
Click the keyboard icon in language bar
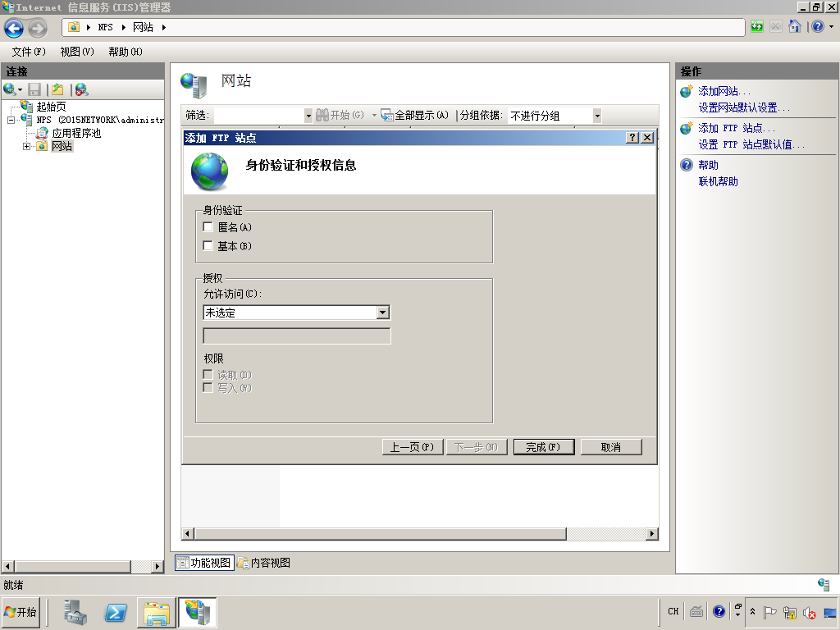(696, 611)
